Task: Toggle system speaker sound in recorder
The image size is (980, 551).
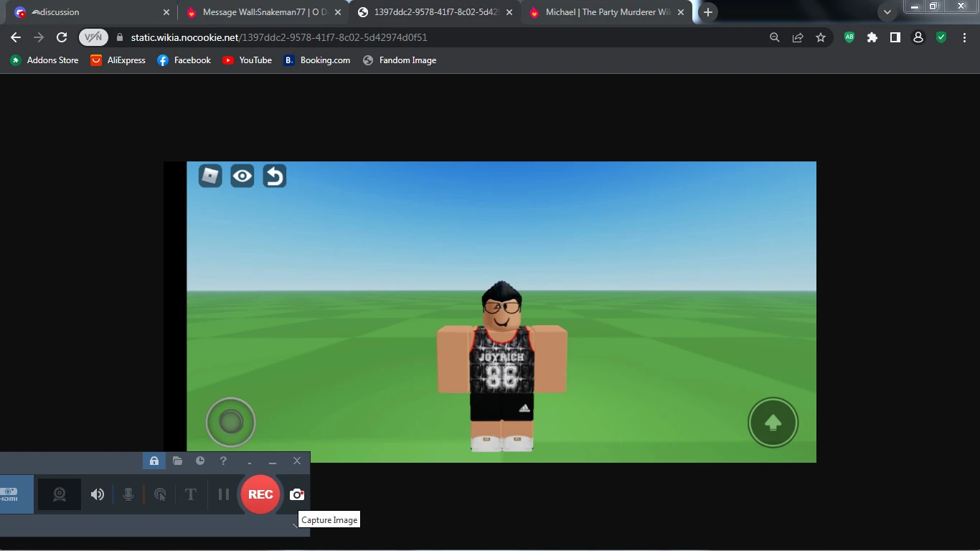Action: tap(98, 494)
